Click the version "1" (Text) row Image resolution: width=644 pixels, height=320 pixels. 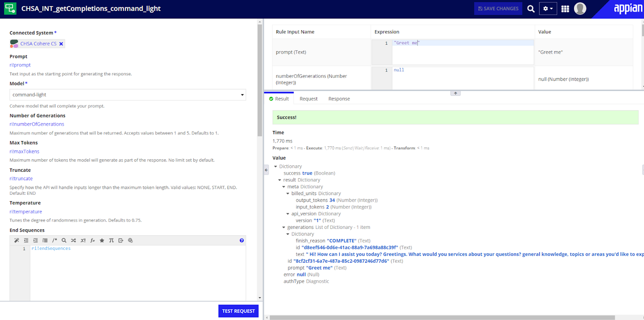[315, 220]
